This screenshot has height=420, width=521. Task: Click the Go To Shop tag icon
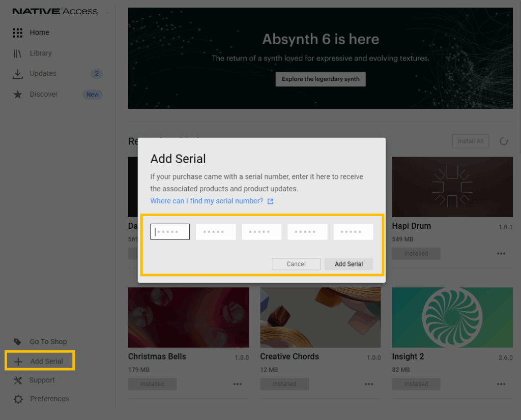pos(18,342)
